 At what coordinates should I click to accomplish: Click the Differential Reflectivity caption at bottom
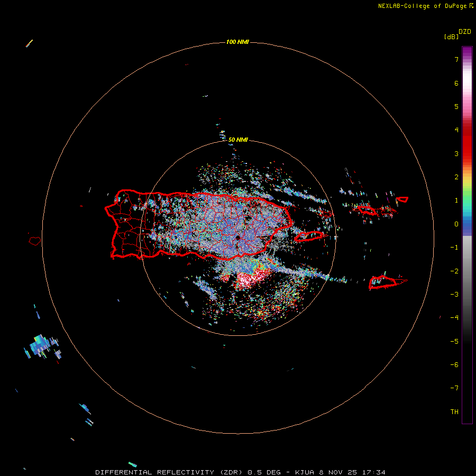click(241, 472)
